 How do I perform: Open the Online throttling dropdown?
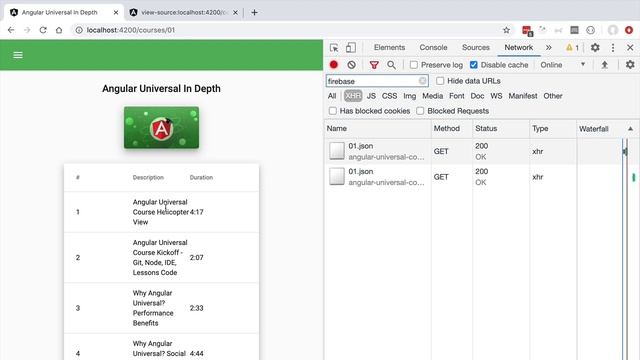[x=563, y=65]
